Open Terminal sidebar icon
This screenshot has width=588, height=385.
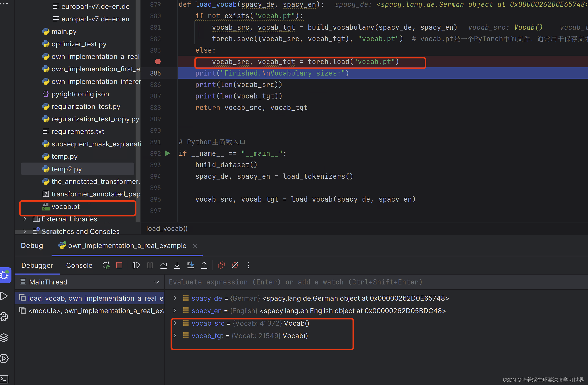click(4, 379)
